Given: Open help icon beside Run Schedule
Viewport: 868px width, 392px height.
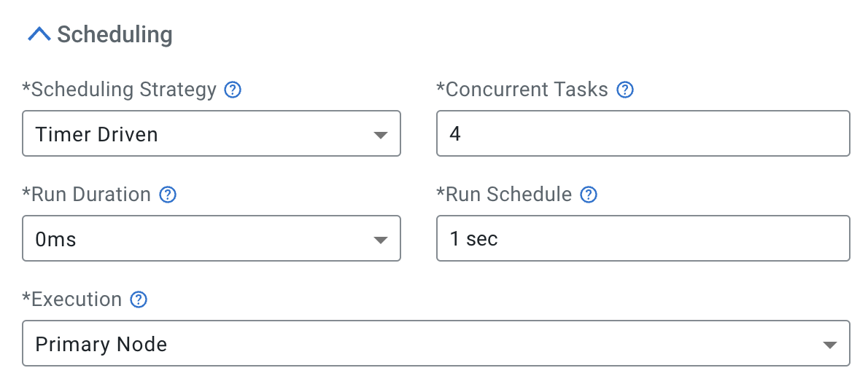Looking at the screenshot, I should click(x=589, y=195).
